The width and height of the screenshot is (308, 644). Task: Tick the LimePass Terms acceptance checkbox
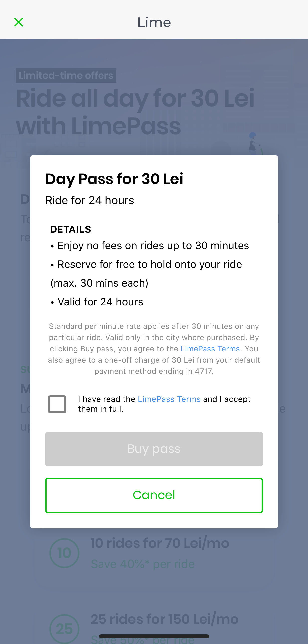(x=57, y=404)
